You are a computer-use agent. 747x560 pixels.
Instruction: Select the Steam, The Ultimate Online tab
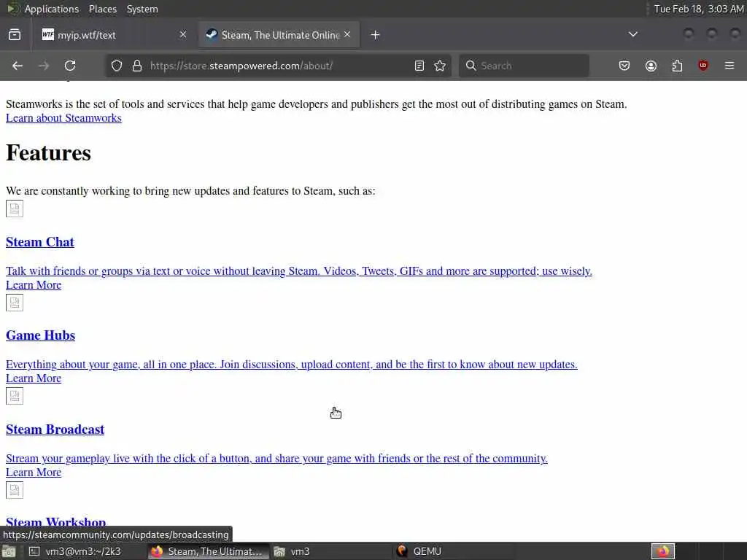tap(279, 35)
